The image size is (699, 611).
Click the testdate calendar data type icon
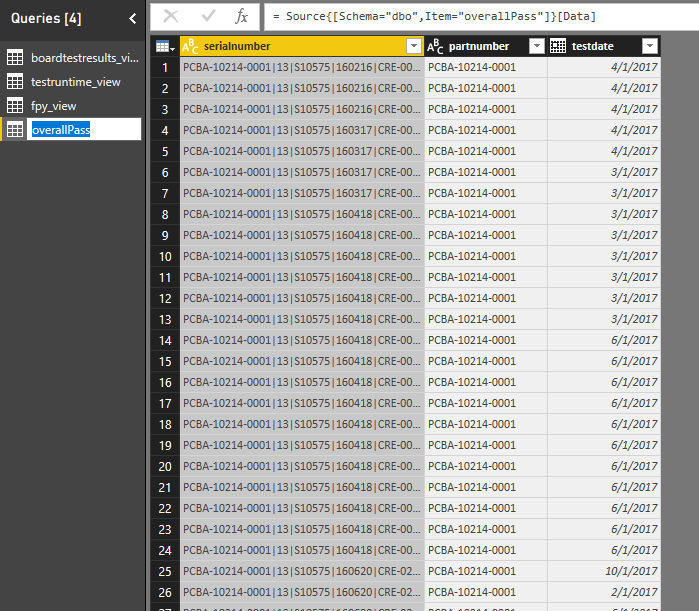pos(558,46)
